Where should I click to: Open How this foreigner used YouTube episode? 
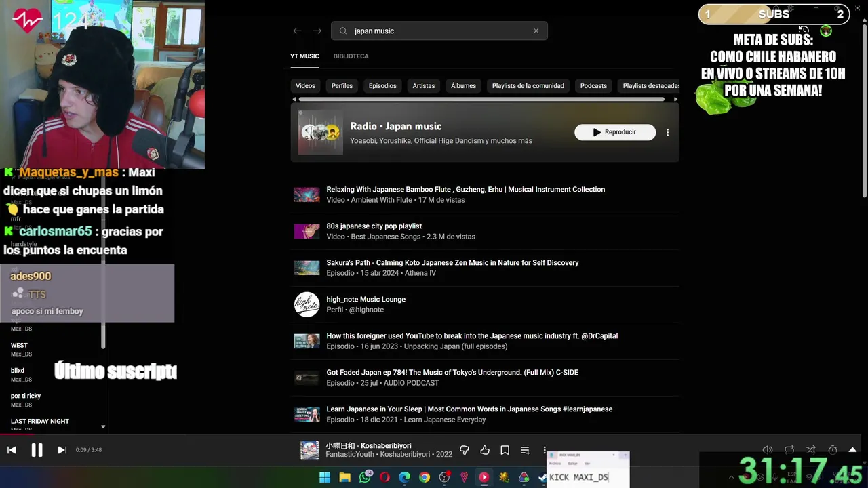[x=485, y=341]
